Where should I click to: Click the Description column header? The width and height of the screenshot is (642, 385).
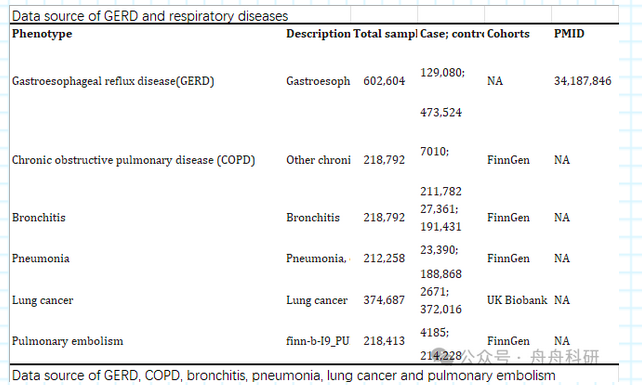[x=318, y=34]
